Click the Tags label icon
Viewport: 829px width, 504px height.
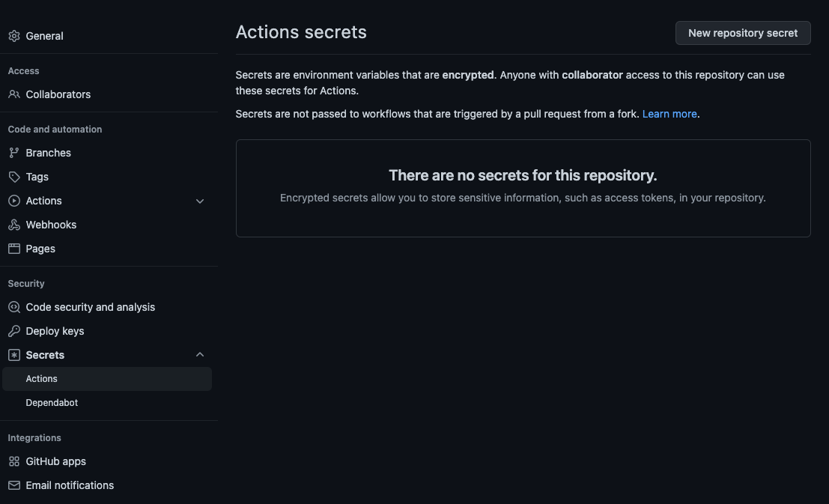coord(13,177)
